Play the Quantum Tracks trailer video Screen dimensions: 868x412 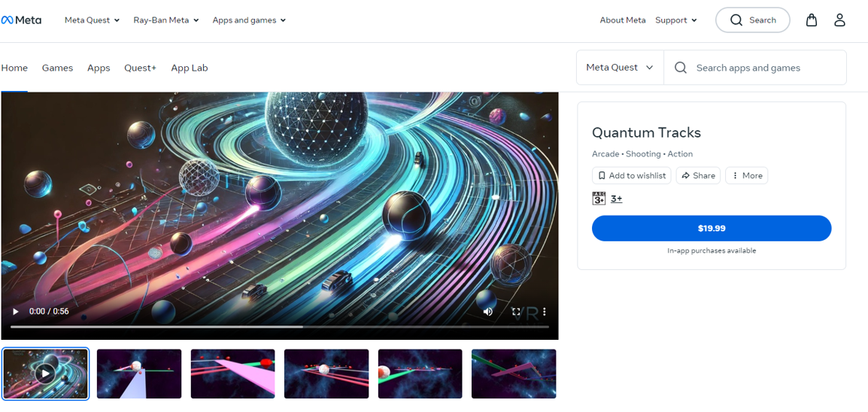pos(15,311)
